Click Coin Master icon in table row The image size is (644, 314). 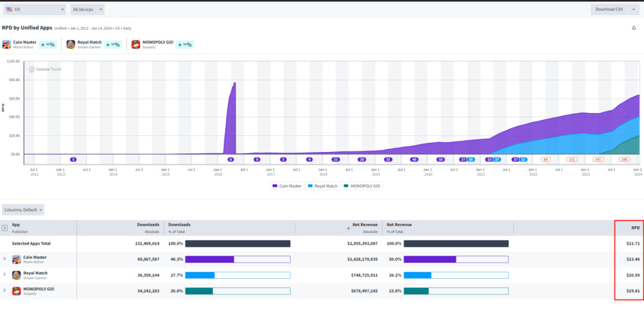tap(17, 259)
